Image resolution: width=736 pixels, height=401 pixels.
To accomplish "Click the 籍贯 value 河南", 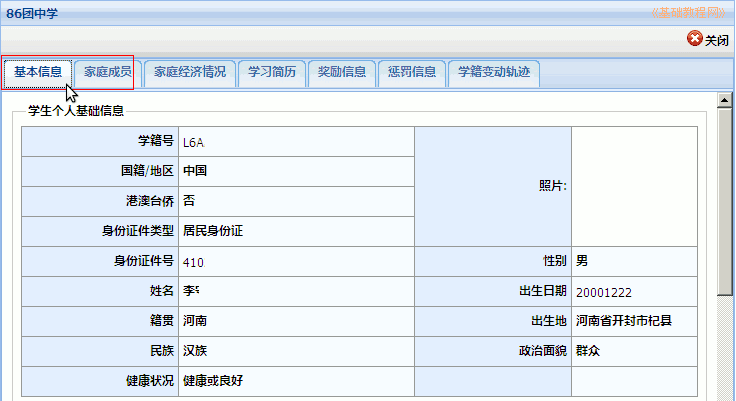I will click(195, 321).
